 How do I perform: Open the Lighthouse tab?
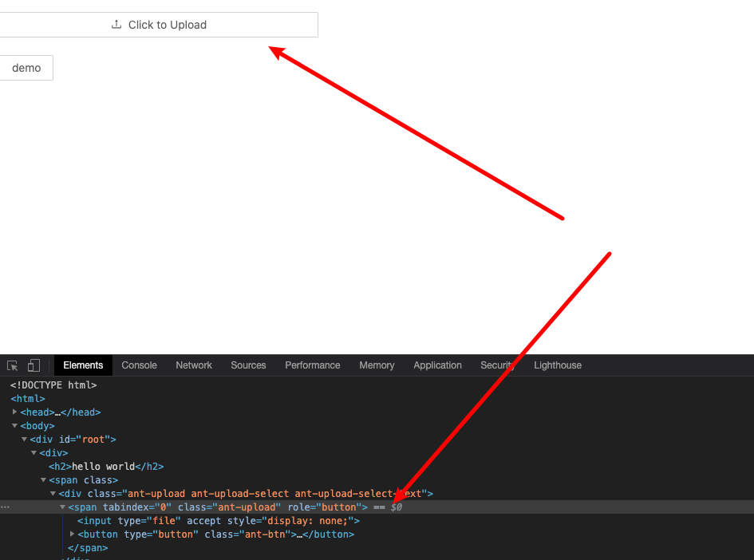pyautogui.click(x=558, y=365)
